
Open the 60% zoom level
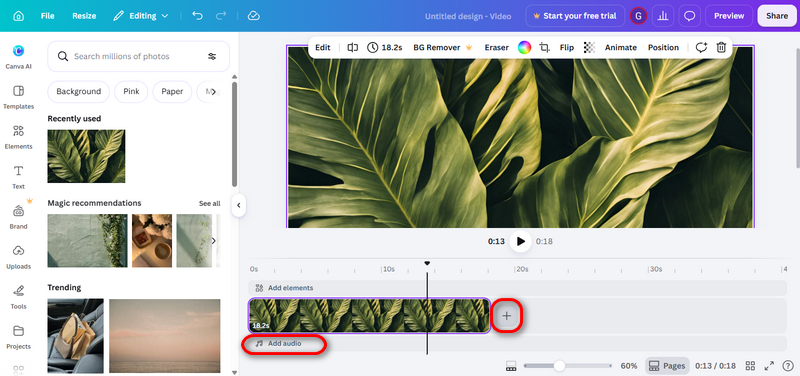point(629,366)
